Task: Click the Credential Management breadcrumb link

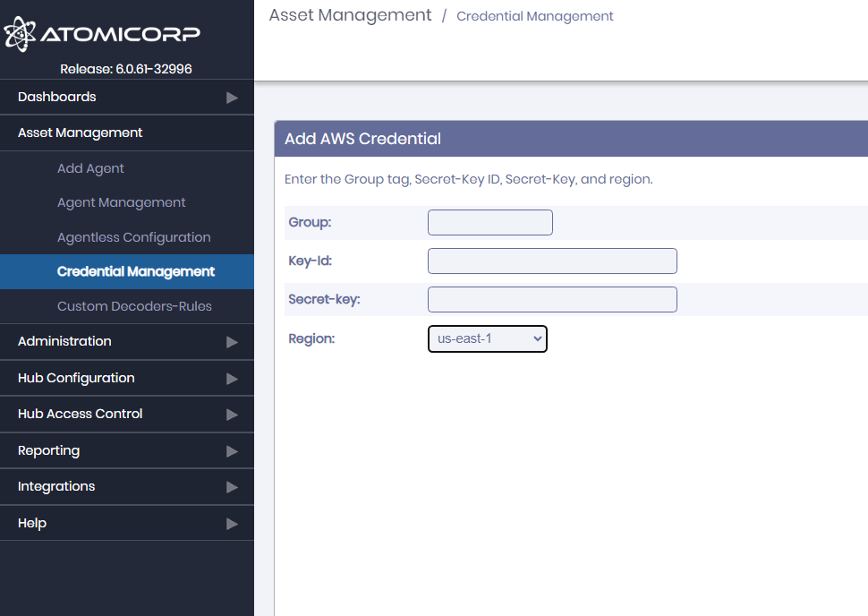Action: pyautogui.click(x=535, y=17)
